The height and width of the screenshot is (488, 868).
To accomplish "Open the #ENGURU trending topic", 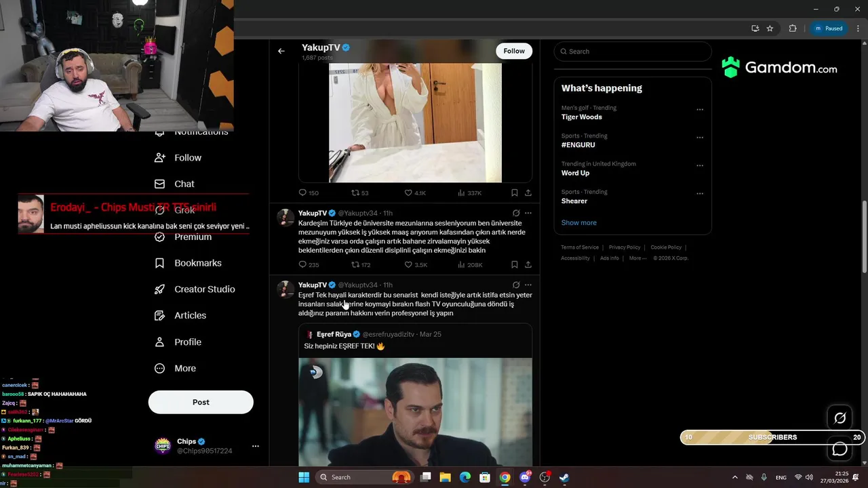I will pyautogui.click(x=578, y=145).
